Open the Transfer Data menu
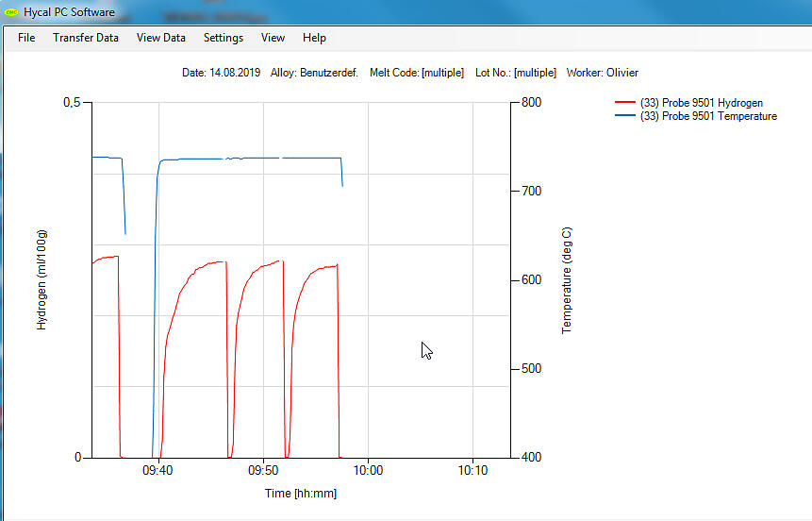 [x=86, y=38]
